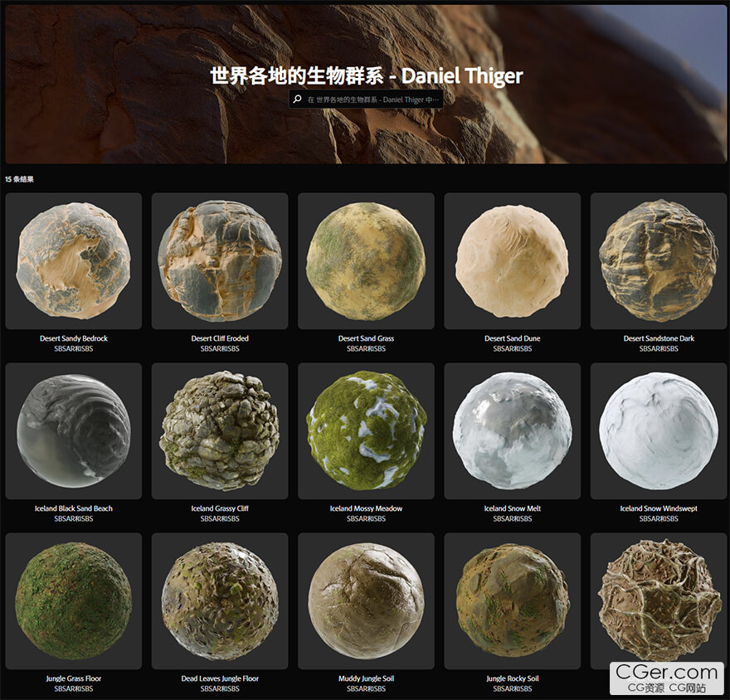Click the SBSAR和SBS label under Iceland Mossy Meadow
Screen dimensions: 730x700
[x=366, y=518]
